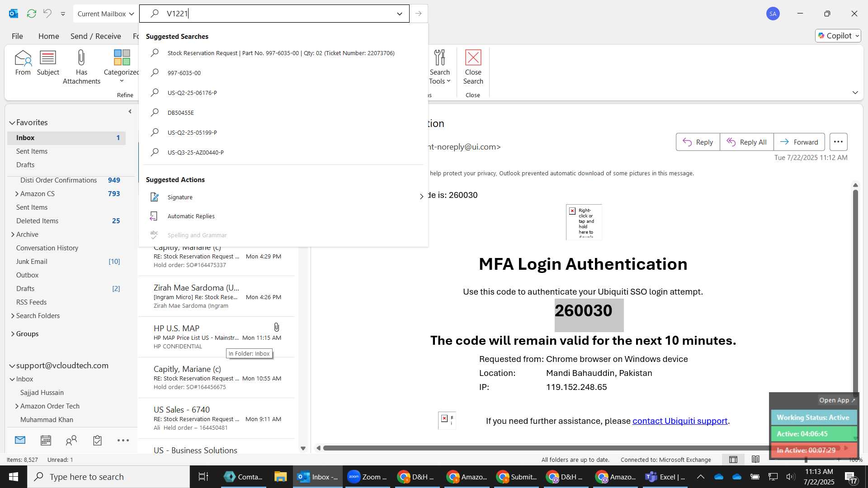Forward the MFA Login email
Image resolution: width=868 pixels, height=488 pixels.
tap(799, 142)
